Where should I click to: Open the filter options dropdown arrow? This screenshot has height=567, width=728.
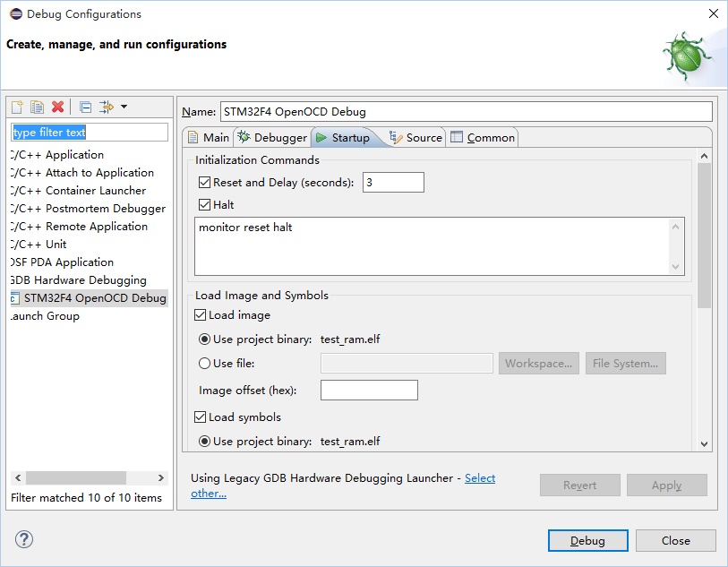[x=124, y=107]
